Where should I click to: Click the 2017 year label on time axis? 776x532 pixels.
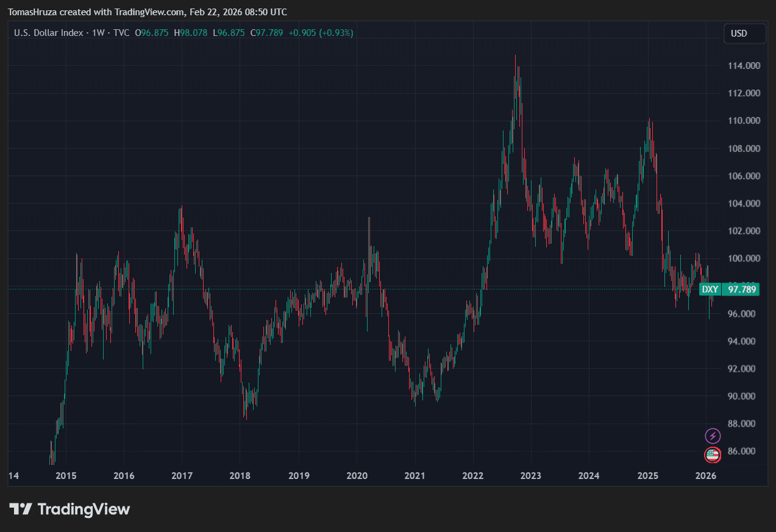(x=182, y=475)
